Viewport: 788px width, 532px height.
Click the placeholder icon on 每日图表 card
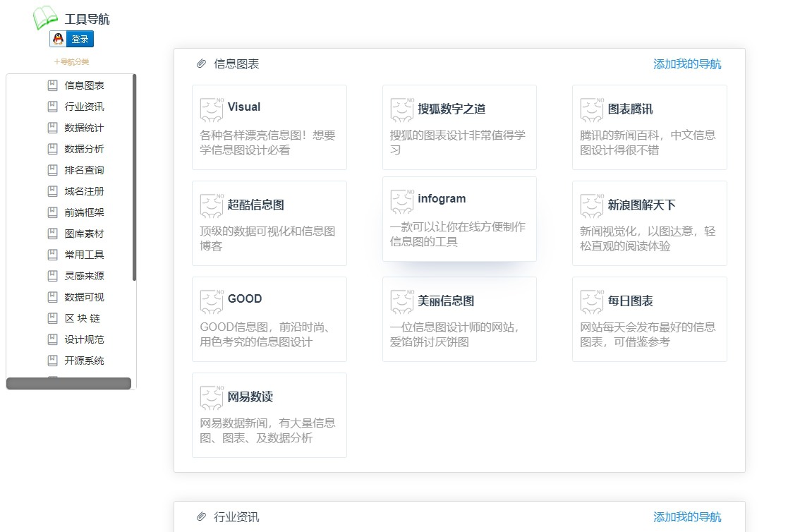(592, 302)
